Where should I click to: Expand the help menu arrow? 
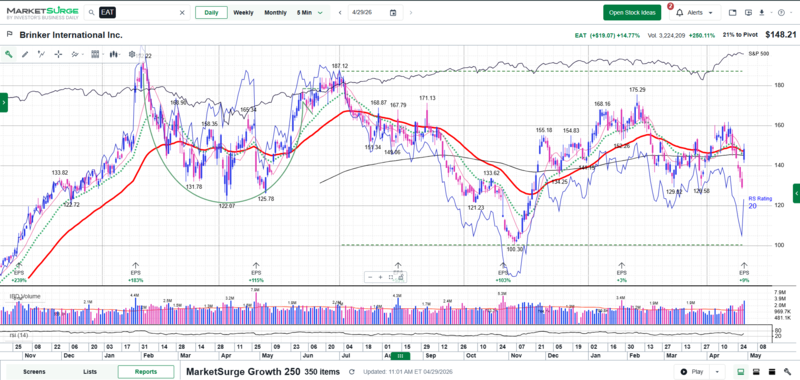click(790, 13)
